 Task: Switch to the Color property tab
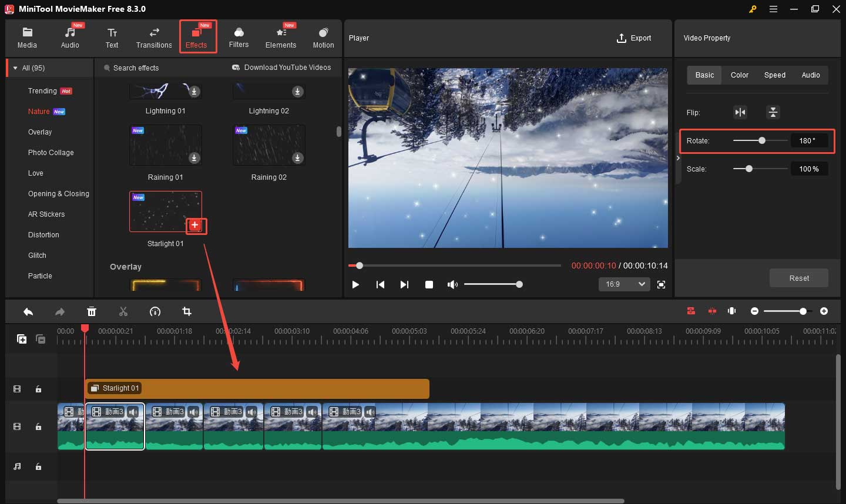coord(739,75)
